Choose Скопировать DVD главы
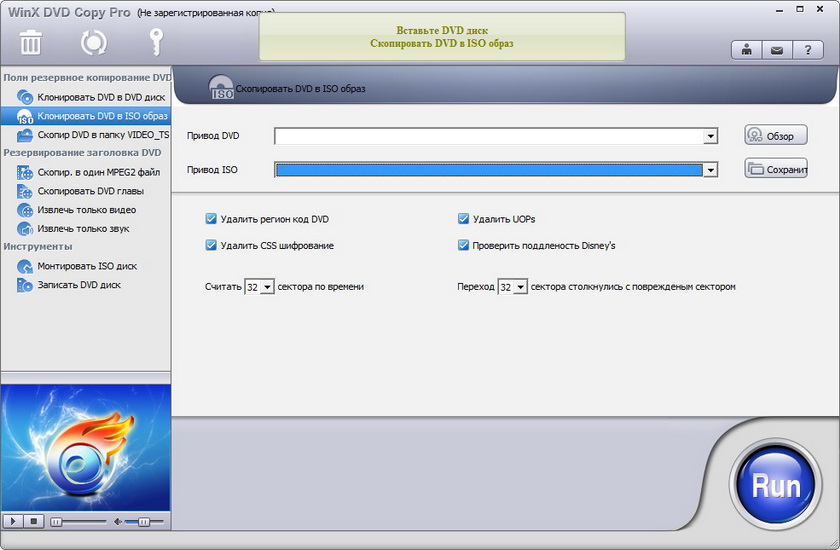Screen dimensions: 840x550 pos(91,191)
